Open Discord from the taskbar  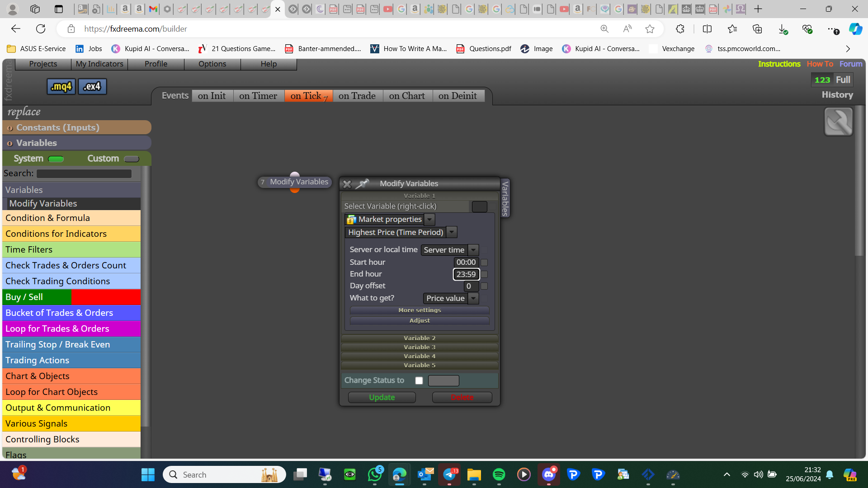[549, 474]
